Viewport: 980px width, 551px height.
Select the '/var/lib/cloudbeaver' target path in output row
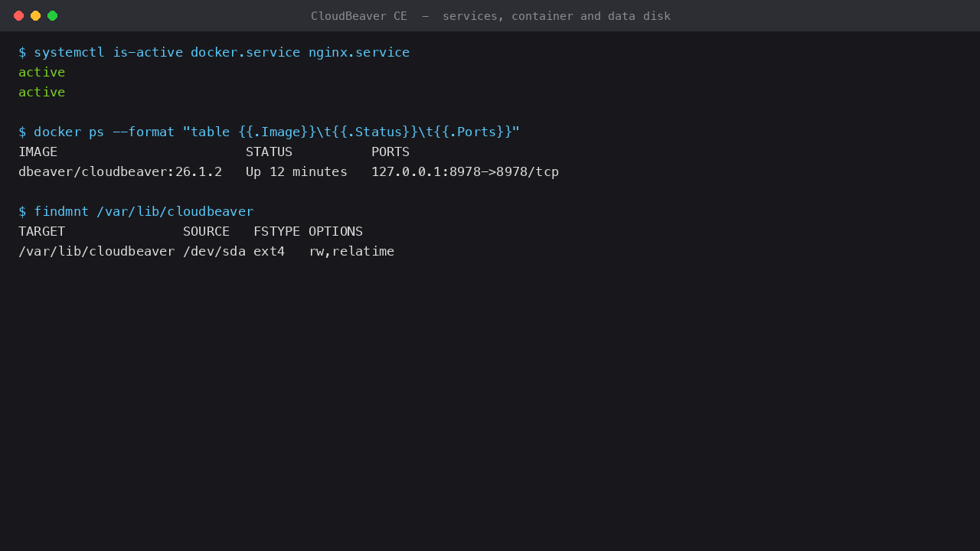point(96,251)
